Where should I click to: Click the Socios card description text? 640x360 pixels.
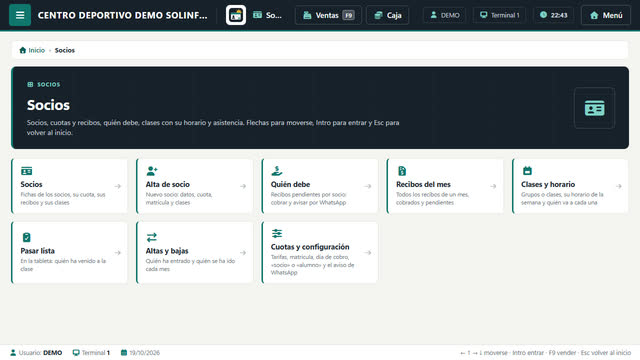63,198
